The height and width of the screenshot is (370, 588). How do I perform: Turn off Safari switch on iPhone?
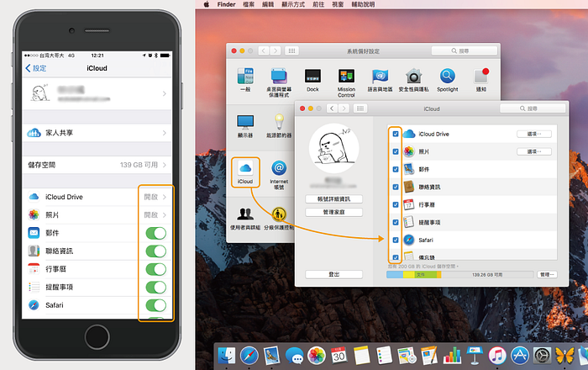point(156,305)
